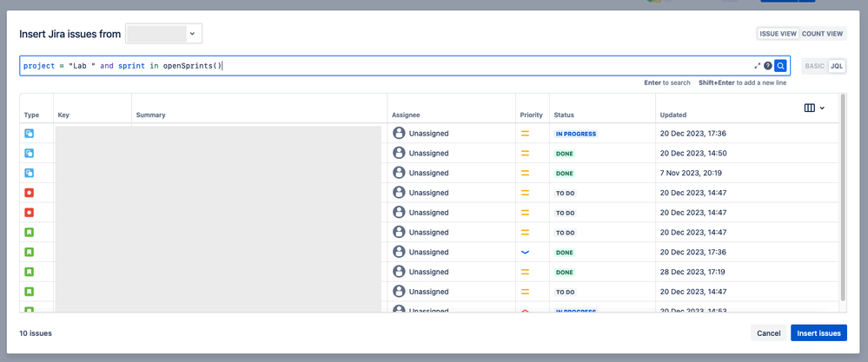
Task: Click assignee avatar in the 28 Dec 2023 row
Action: (399, 272)
